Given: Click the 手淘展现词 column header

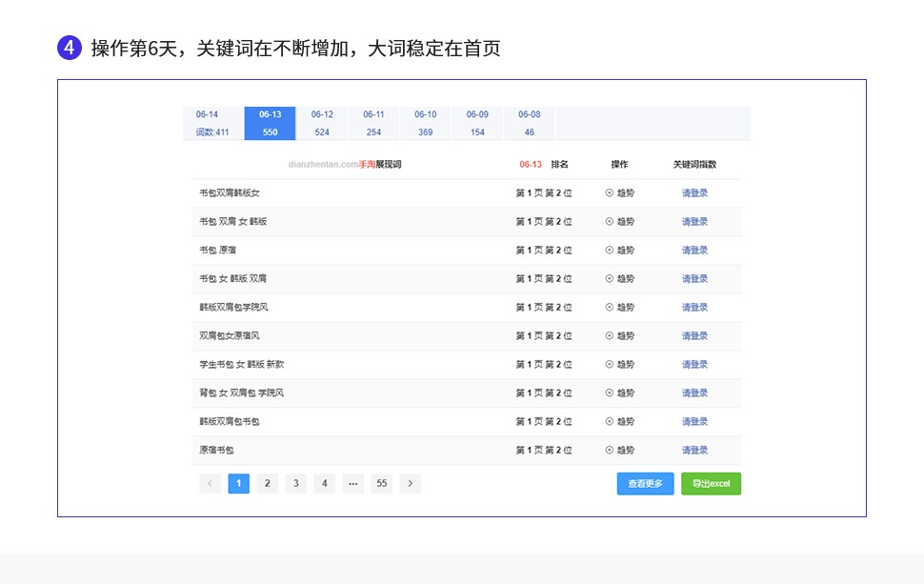Looking at the screenshot, I should coord(380,165).
